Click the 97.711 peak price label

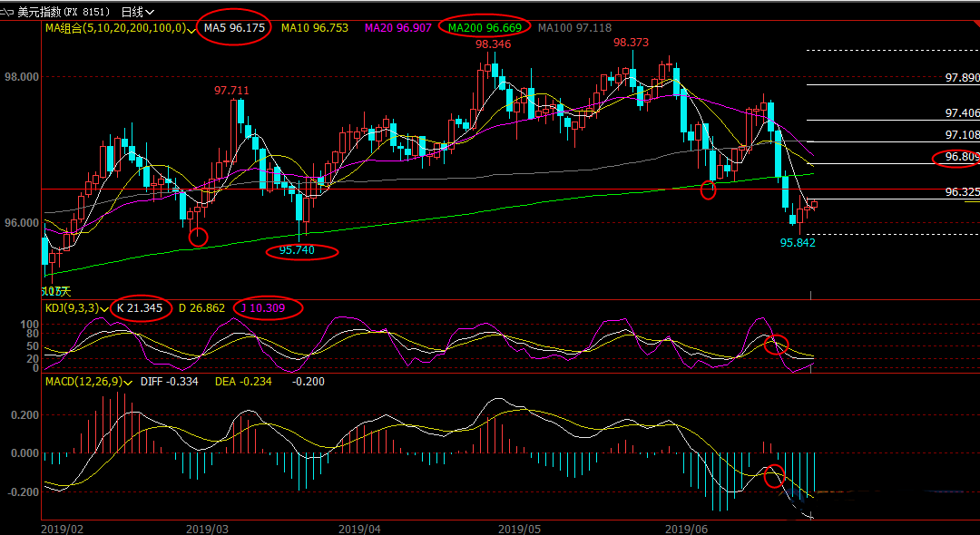(x=231, y=91)
